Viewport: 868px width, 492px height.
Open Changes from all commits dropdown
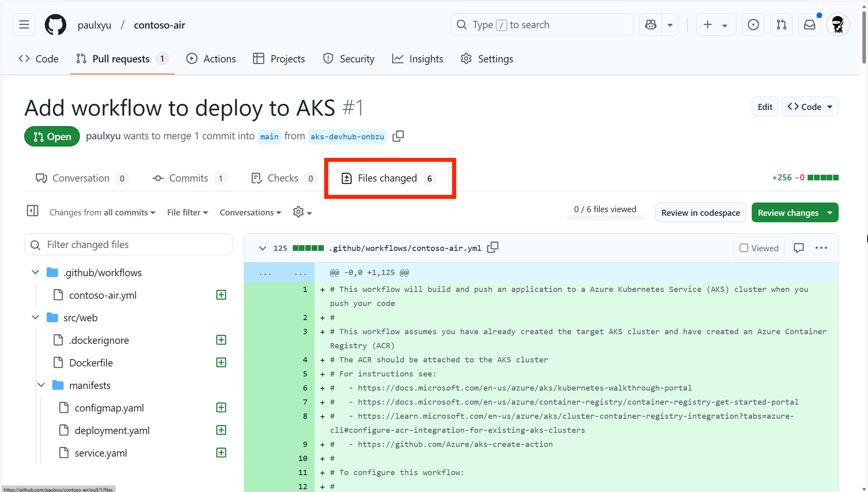[102, 213]
